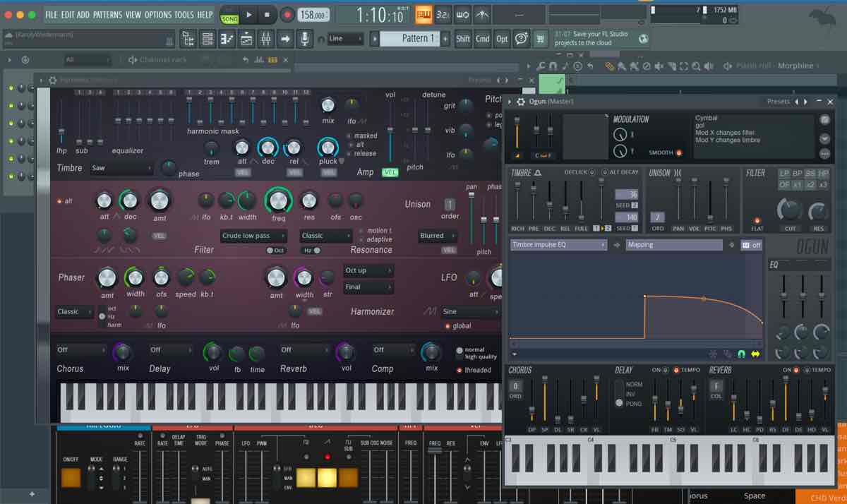
Task: Add new pattern with plus button
Action: (x=445, y=39)
